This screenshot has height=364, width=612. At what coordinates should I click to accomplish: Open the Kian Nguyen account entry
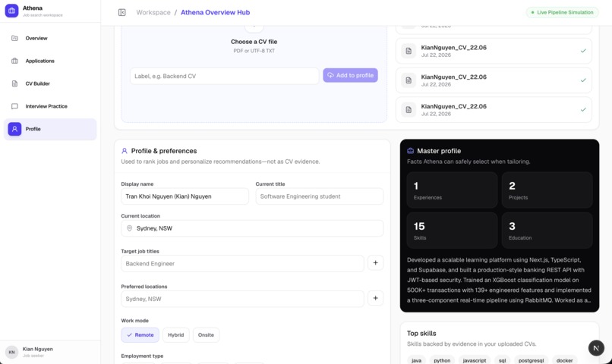coord(50,353)
